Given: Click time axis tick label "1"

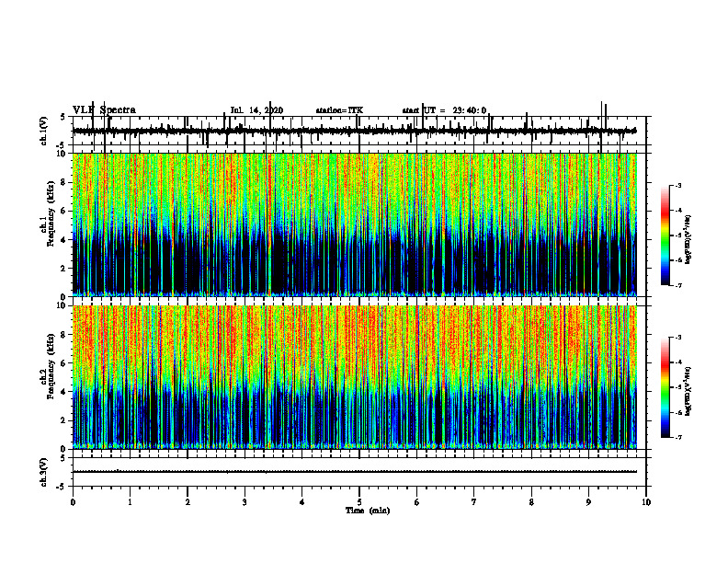Looking at the screenshot, I should tap(131, 502).
